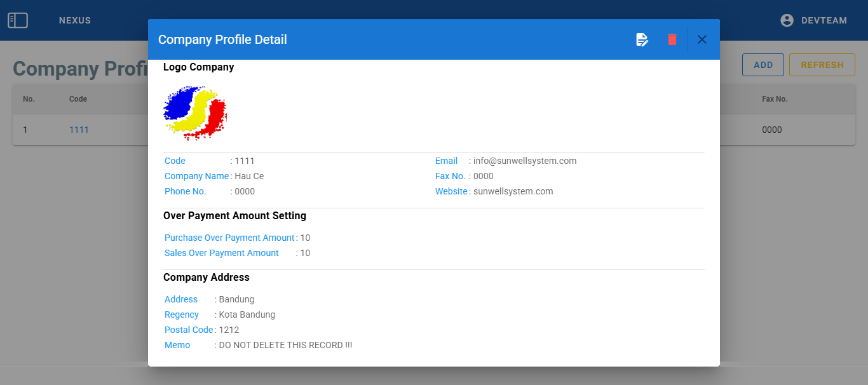
Task: Click the DEVTEAM username text
Action: pos(824,20)
